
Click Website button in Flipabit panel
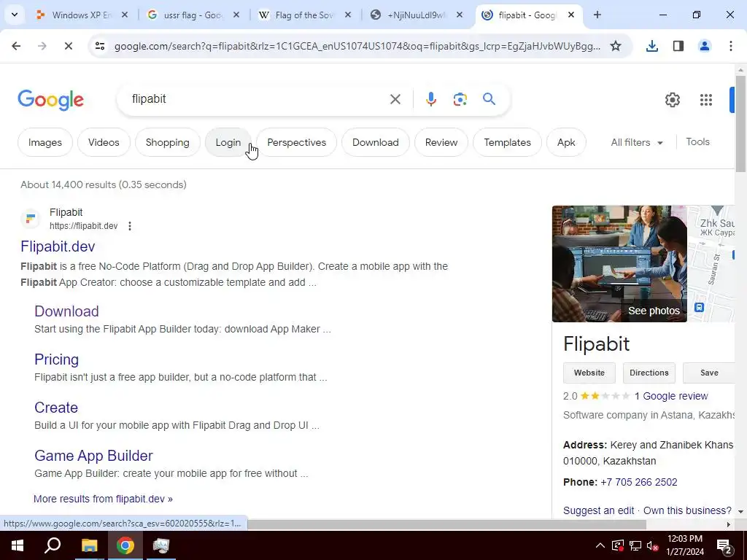click(589, 373)
